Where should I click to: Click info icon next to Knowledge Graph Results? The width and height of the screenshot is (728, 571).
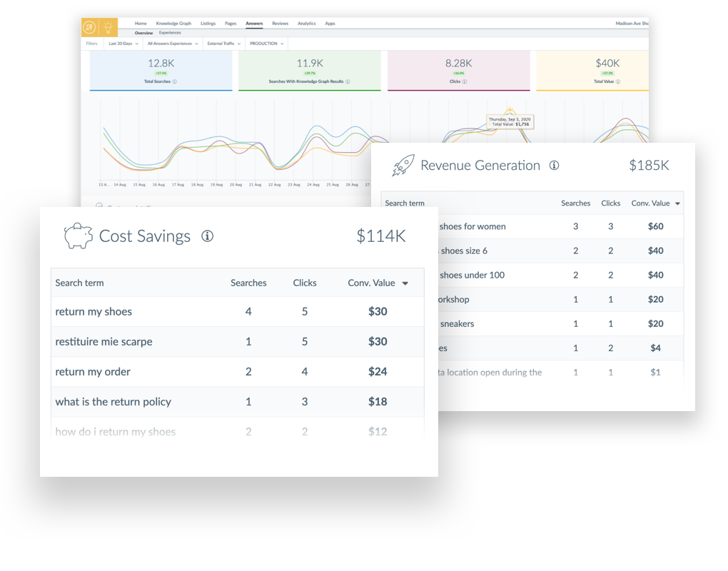coord(348,82)
